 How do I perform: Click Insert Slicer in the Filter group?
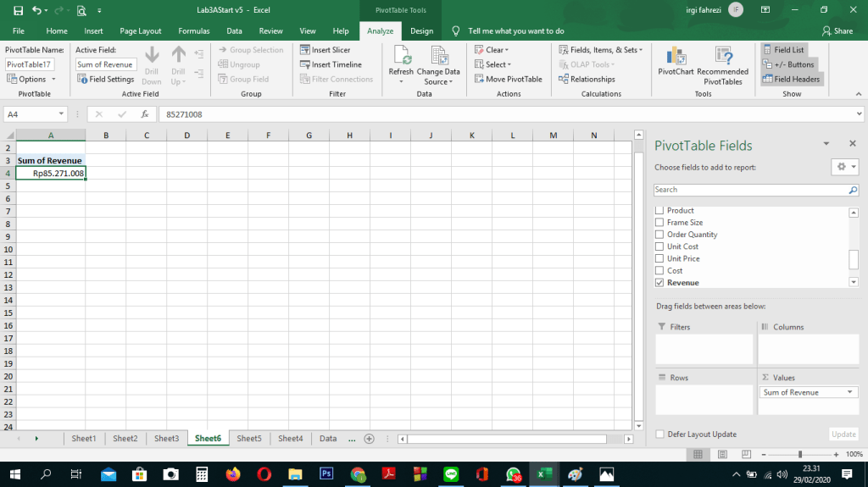coord(325,50)
